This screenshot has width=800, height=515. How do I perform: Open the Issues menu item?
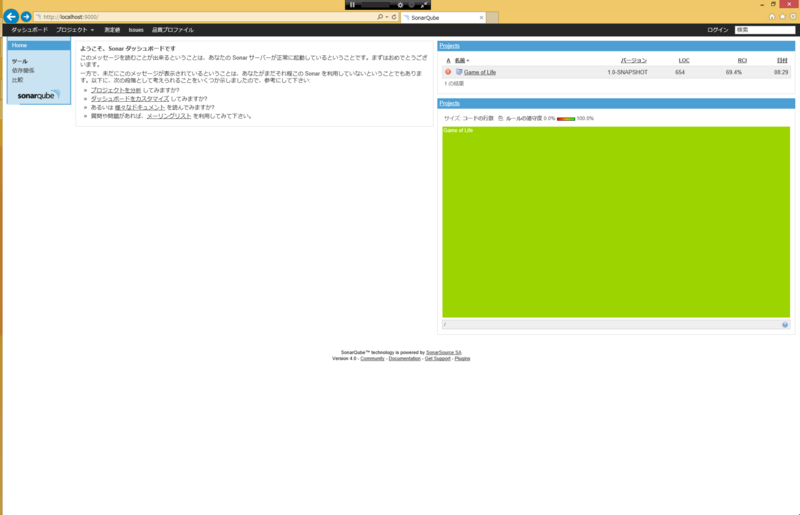136,30
